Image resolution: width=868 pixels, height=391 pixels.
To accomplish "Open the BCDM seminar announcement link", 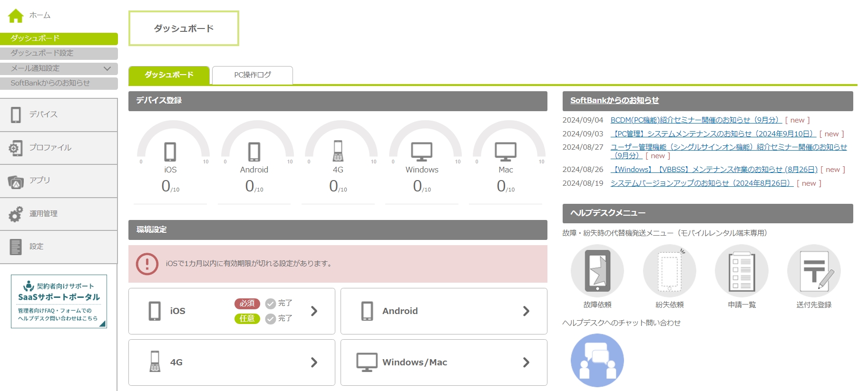I will [696, 120].
